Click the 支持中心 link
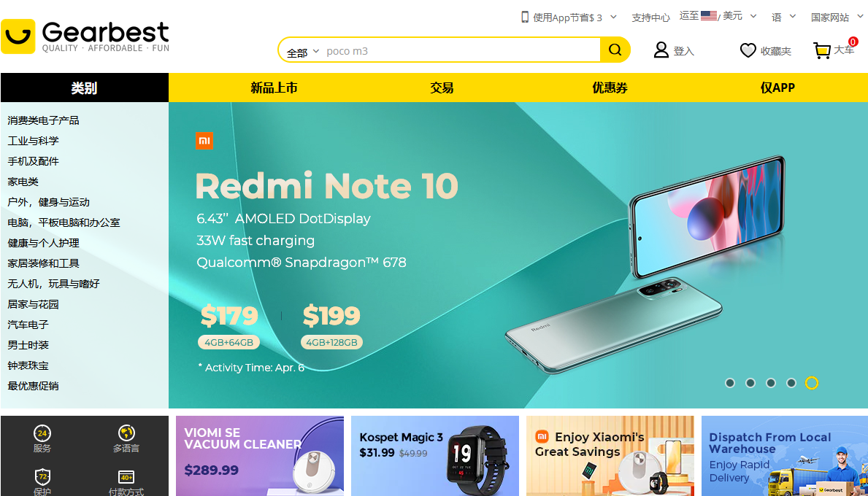868x496 pixels. coord(650,18)
